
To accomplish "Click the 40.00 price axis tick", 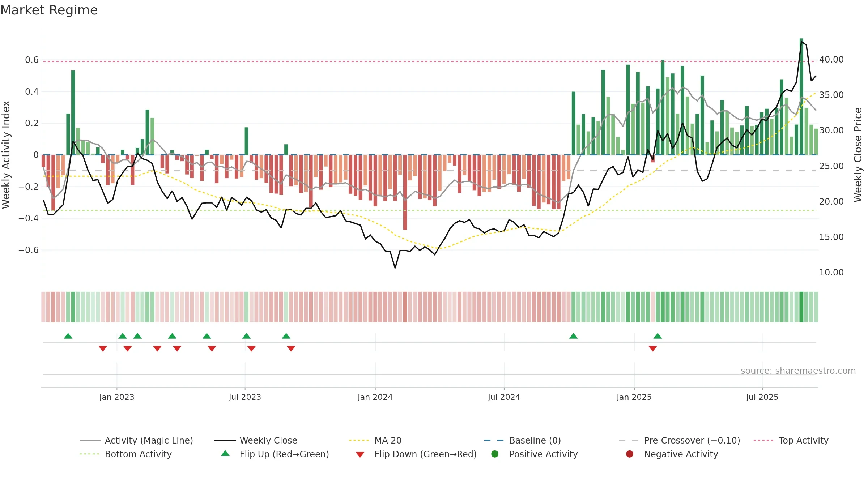I will [831, 60].
